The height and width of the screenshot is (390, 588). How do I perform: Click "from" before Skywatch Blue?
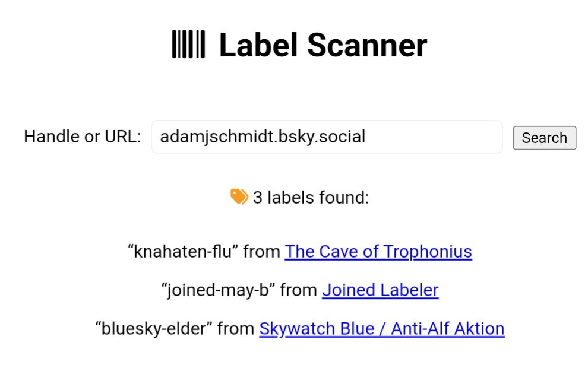[x=236, y=329]
